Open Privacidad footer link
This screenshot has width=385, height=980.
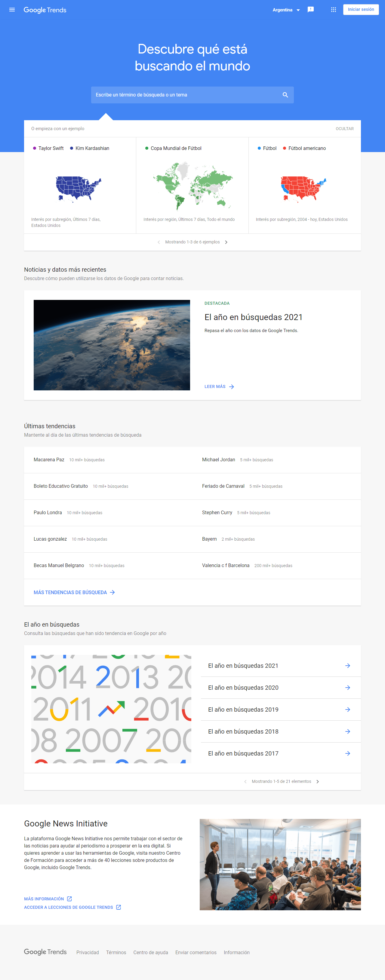click(88, 952)
